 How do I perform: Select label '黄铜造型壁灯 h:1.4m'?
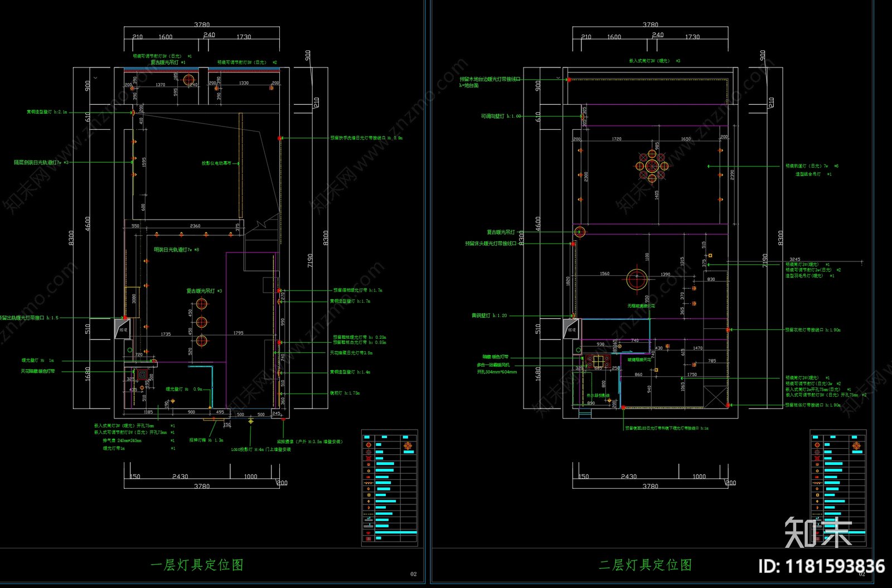pos(350,372)
